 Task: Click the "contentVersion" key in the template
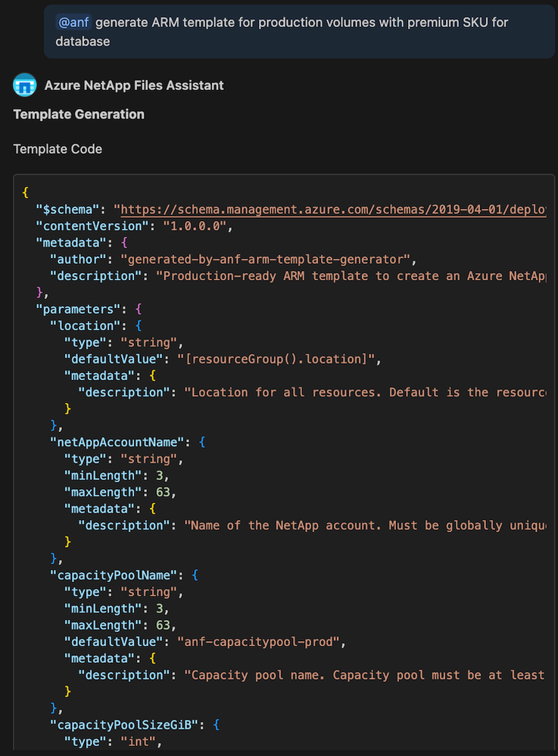coord(89,226)
